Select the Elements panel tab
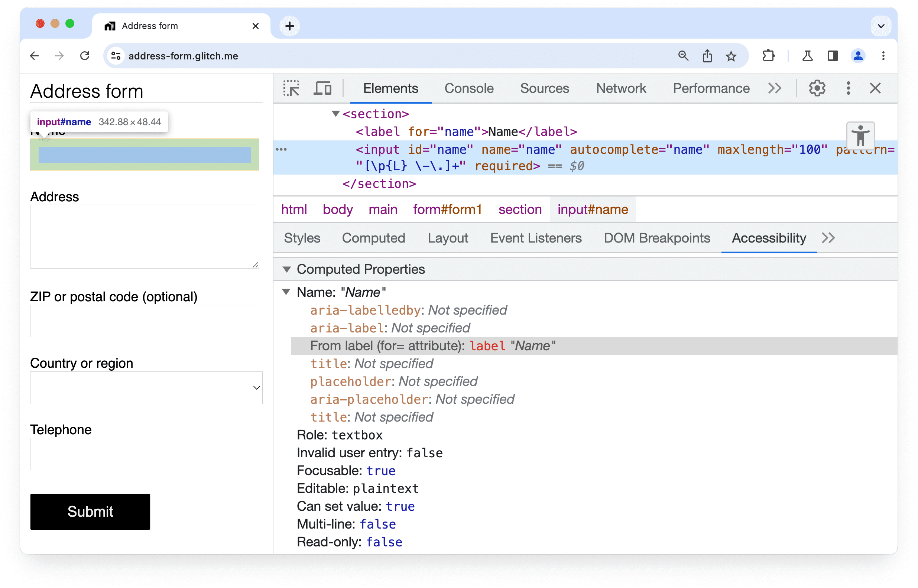The width and height of the screenshot is (918, 588). pos(392,88)
